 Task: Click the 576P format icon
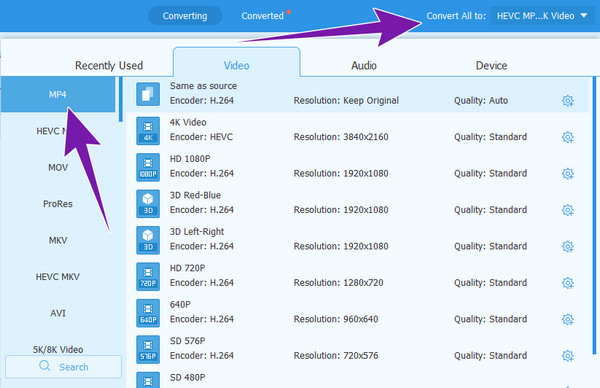148,349
